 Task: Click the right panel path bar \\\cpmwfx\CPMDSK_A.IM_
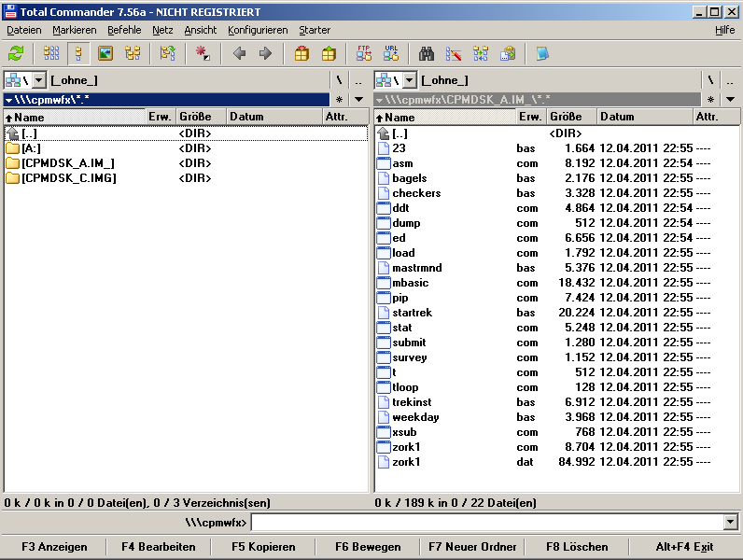(x=538, y=100)
